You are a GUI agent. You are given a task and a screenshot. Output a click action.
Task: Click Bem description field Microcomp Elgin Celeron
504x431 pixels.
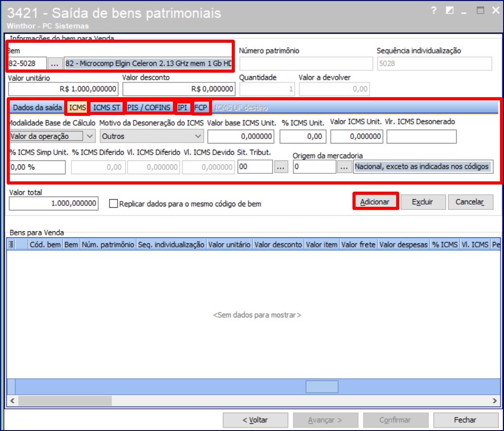(148, 64)
